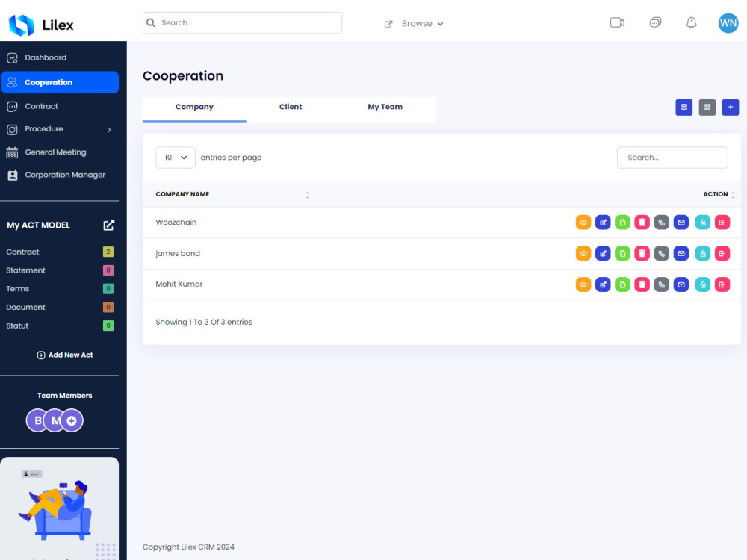
Task: Switch to the Client tab
Action: click(290, 107)
